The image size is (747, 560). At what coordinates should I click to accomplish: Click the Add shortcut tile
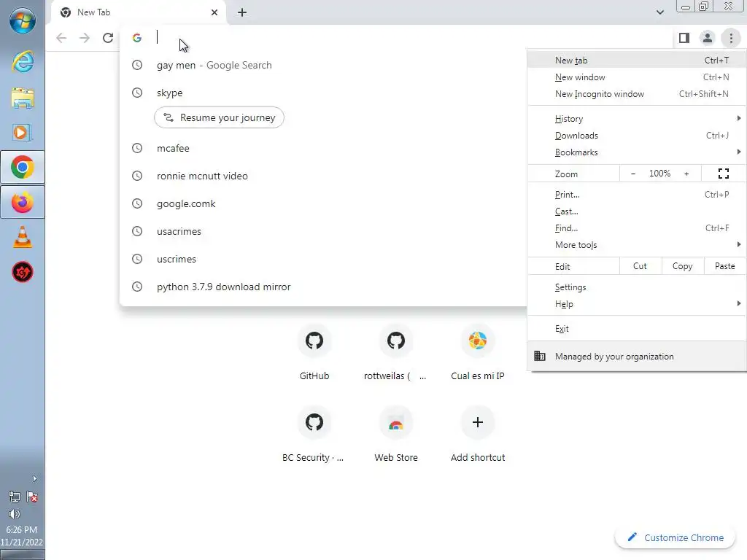[477, 433]
